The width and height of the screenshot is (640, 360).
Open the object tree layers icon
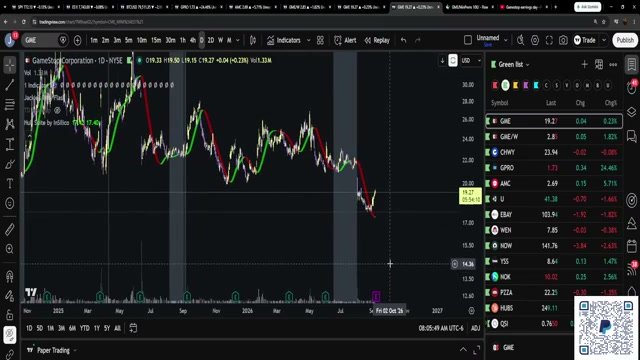(631, 111)
